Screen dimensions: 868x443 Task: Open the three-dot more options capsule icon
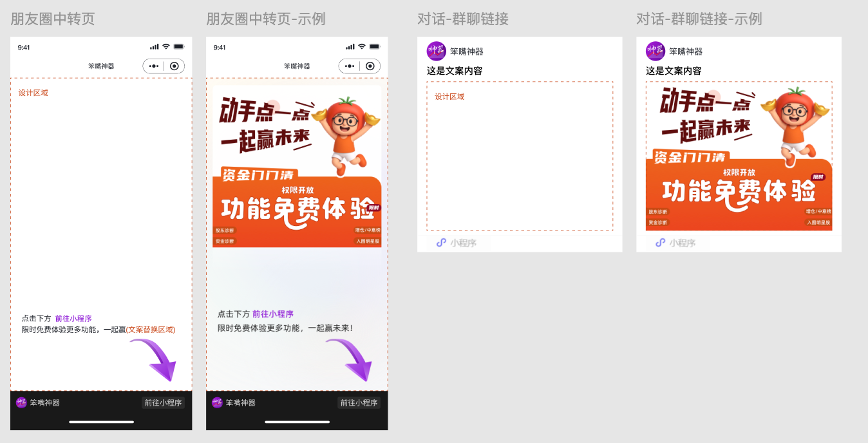[x=155, y=66]
